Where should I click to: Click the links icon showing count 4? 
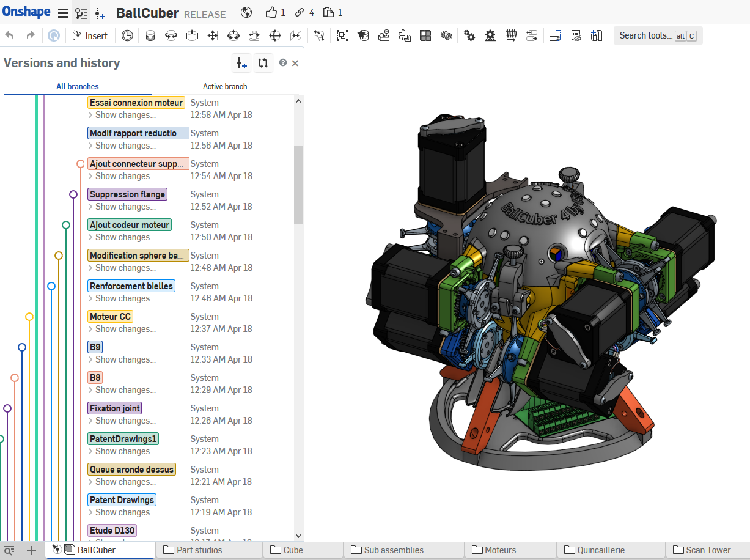300,12
